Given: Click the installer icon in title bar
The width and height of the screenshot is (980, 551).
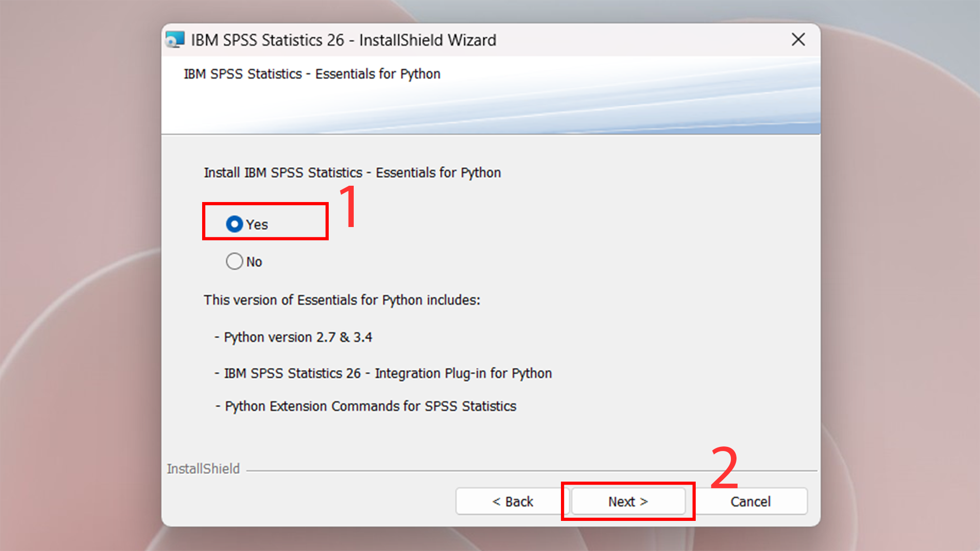Looking at the screenshot, I should pos(175,40).
